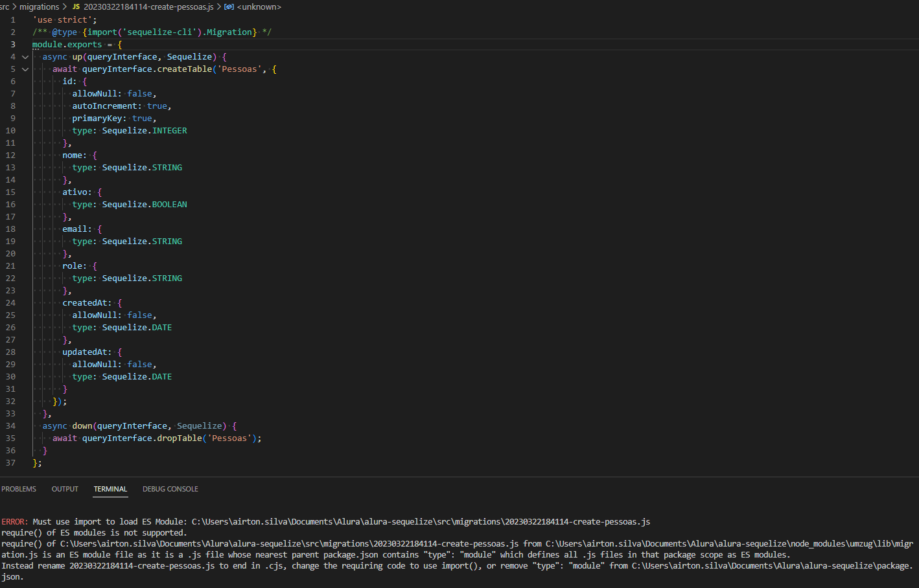Image resolution: width=919 pixels, height=588 pixels.
Task: Collapse the createTable block fold arrow
Action: point(25,69)
